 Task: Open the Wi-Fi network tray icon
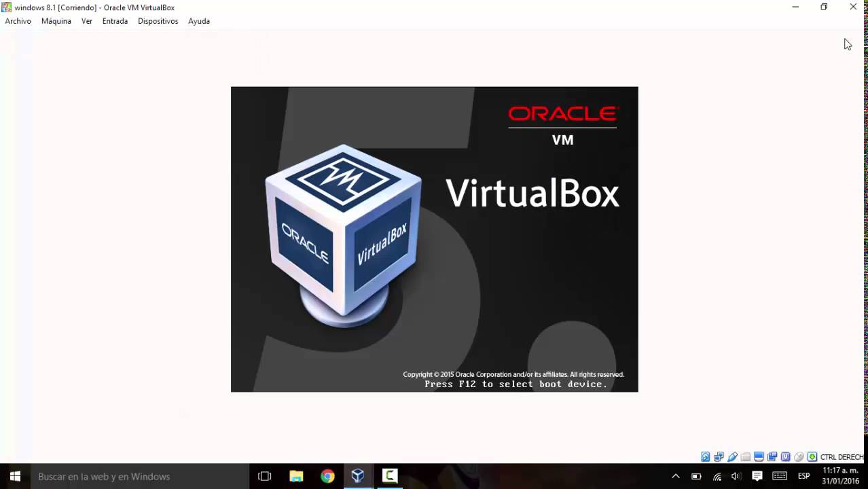click(x=717, y=476)
